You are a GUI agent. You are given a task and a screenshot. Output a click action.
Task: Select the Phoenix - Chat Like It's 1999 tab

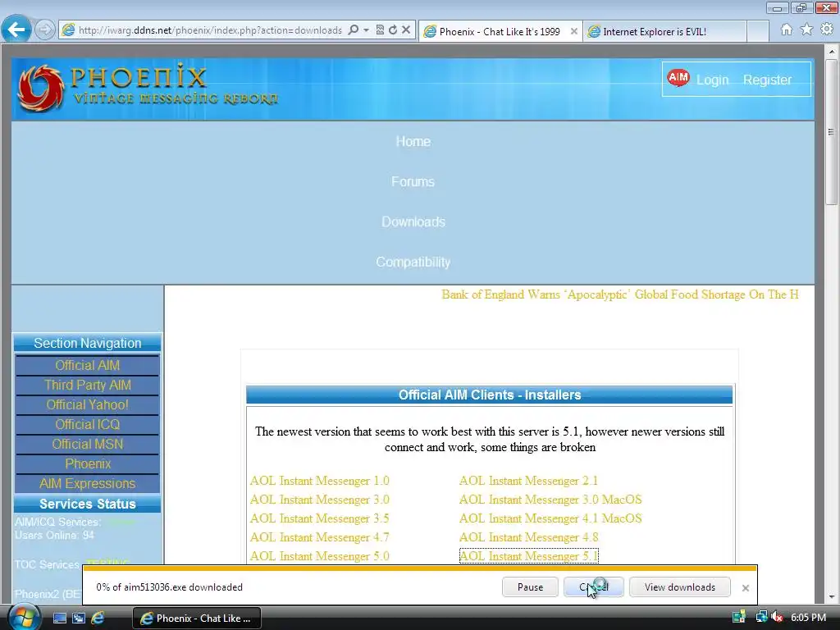499,32
